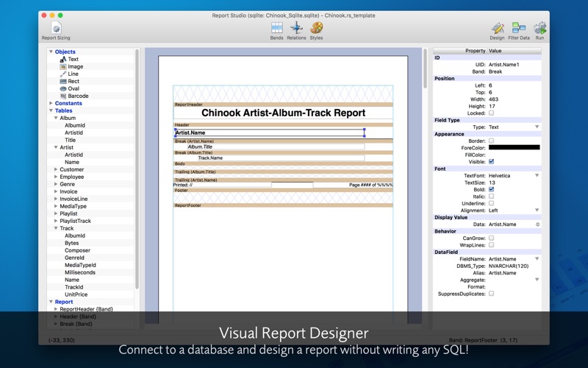Toggle the CanGrow checkbox

(491, 238)
